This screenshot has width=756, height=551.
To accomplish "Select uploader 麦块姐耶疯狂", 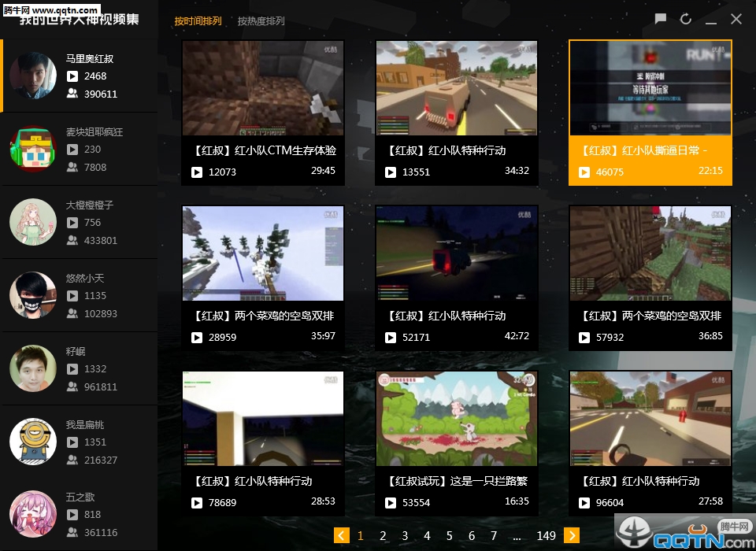I will [x=79, y=149].
